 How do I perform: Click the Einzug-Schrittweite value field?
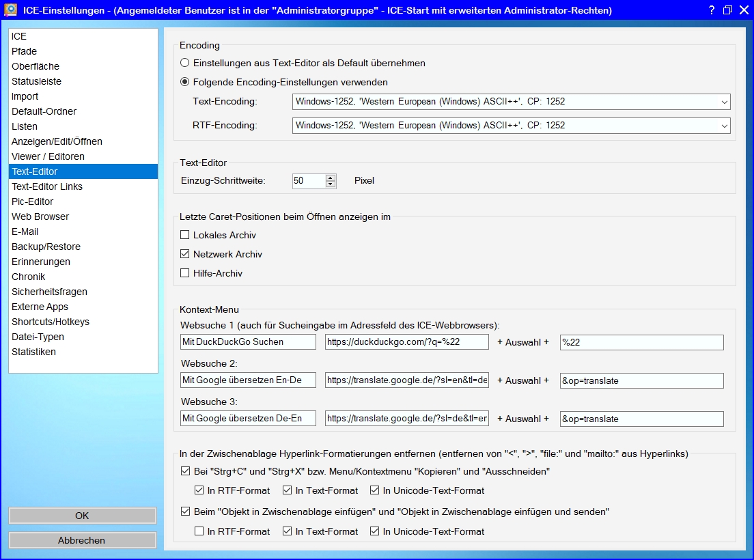click(309, 181)
